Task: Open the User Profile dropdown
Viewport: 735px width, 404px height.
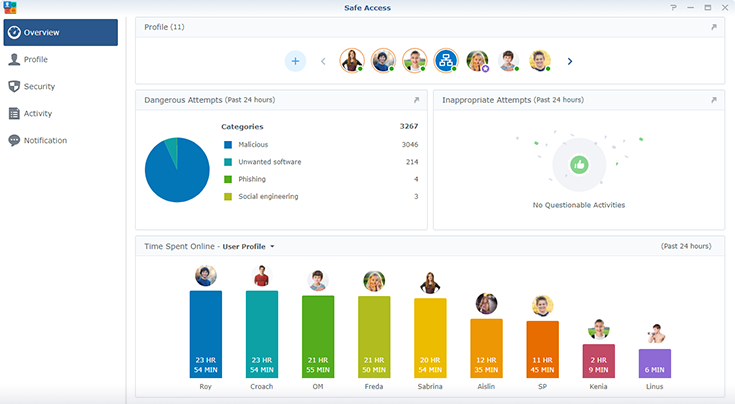Action: point(249,246)
